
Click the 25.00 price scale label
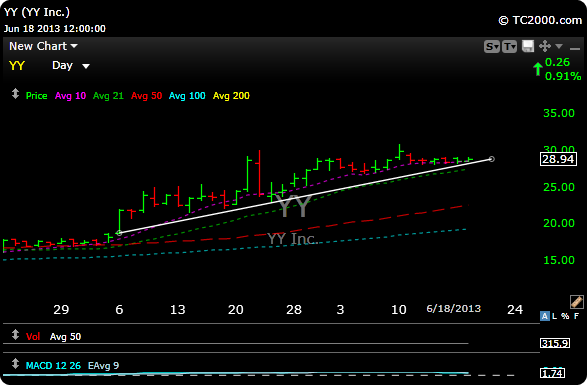pos(559,187)
